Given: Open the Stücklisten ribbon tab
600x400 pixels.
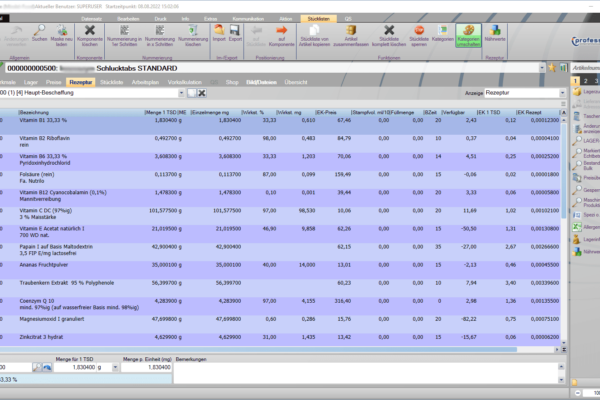Looking at the screenshot, I should tap(318, 19).
